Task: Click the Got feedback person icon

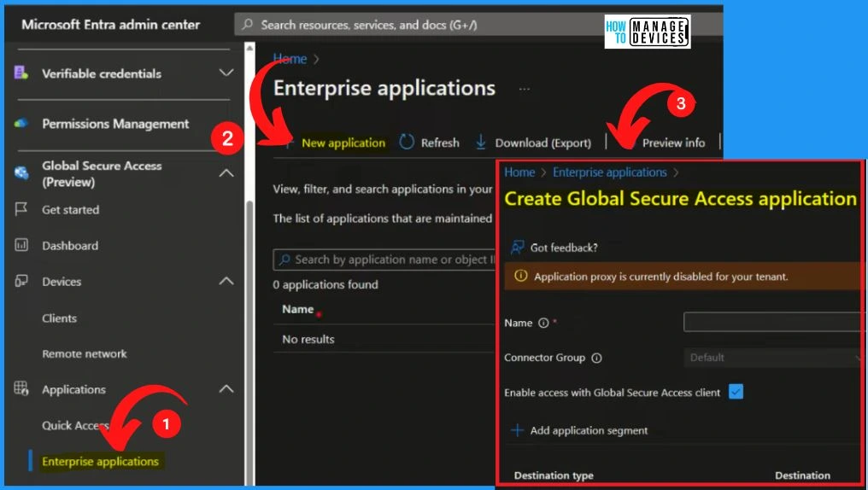Action: pyautogui.click(x=517, y=248)
